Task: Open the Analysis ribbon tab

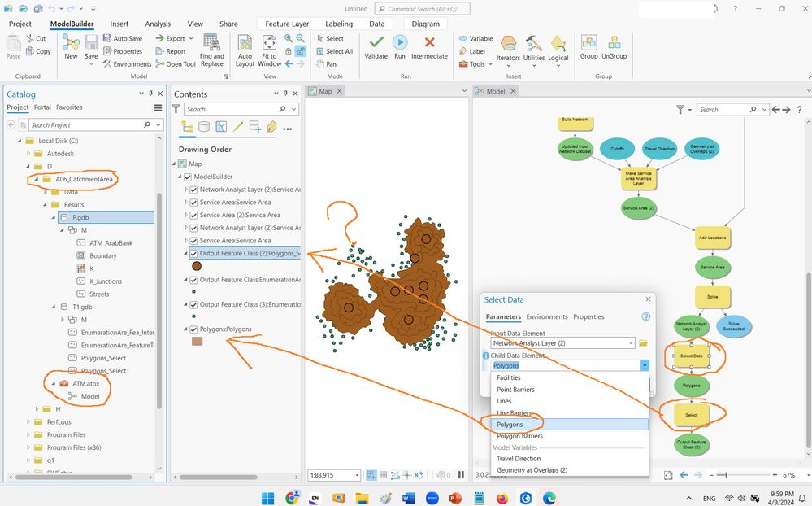Action: point(158,24)
